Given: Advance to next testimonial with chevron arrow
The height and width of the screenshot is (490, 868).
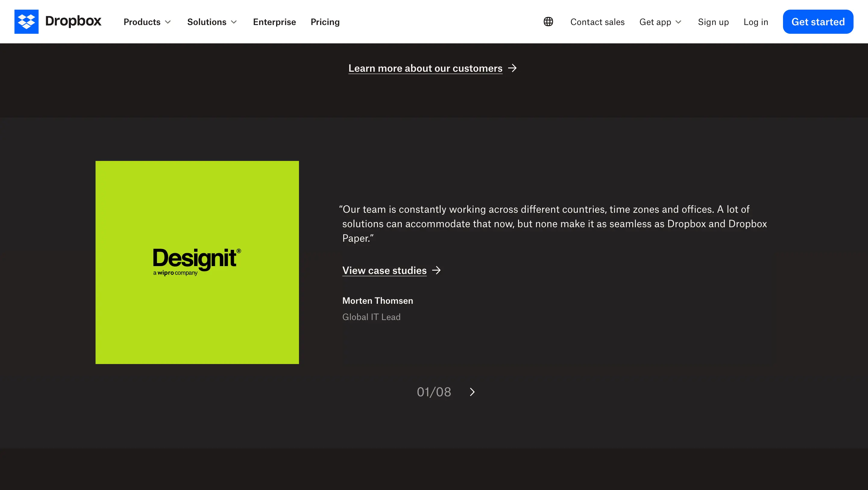Looking at the screenshot, I should pyautogui.click(x=472, y=392).
